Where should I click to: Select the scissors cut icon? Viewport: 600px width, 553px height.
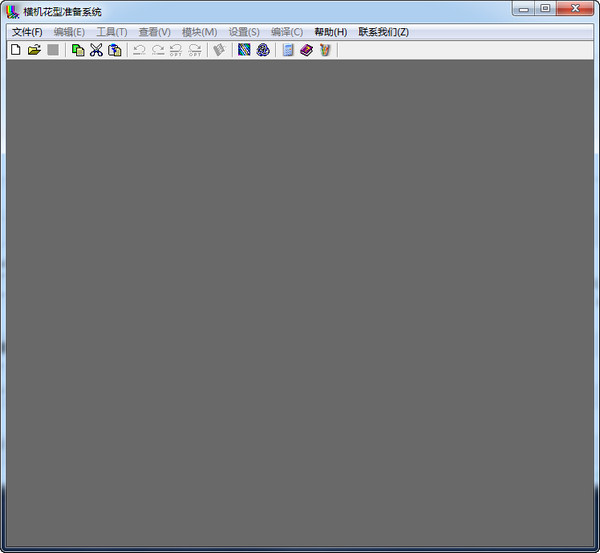point(96,50)
